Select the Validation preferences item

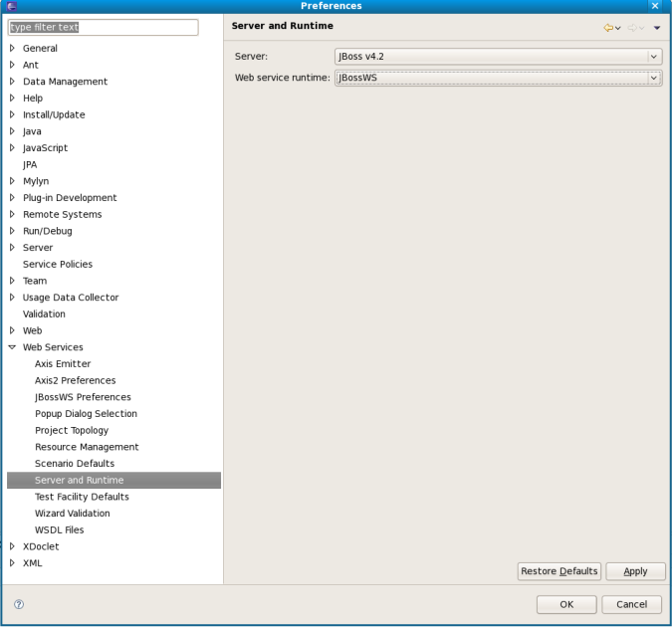tap(44, 313)
